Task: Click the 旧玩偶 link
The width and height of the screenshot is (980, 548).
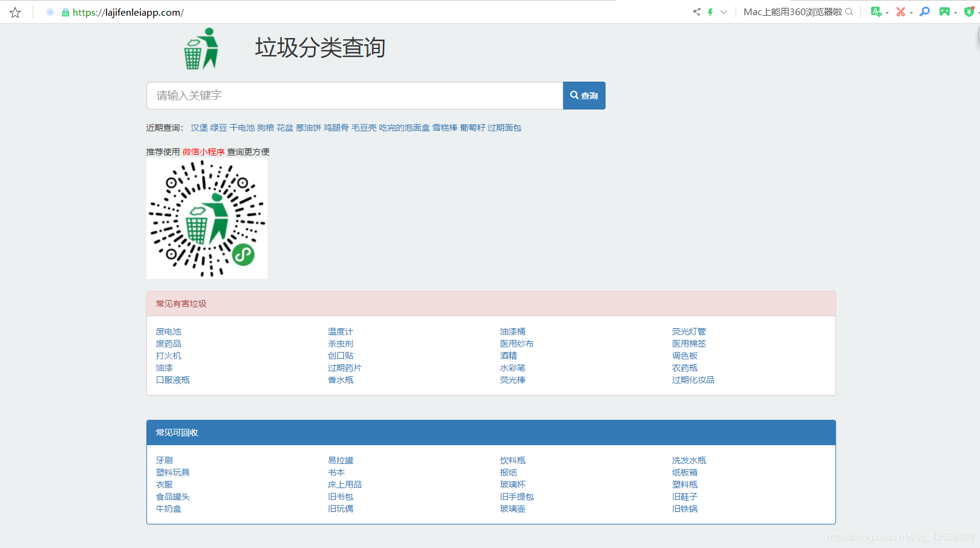Action: (x=341, y=509)
